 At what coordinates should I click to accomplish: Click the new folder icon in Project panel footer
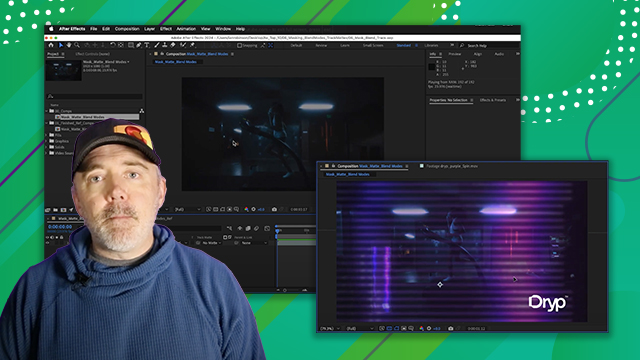tap(56, 210)
